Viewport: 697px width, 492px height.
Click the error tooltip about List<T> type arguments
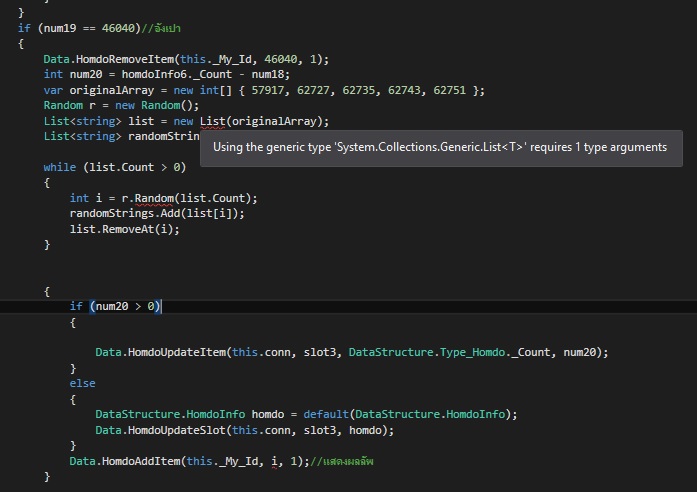[x=441, y=148]
